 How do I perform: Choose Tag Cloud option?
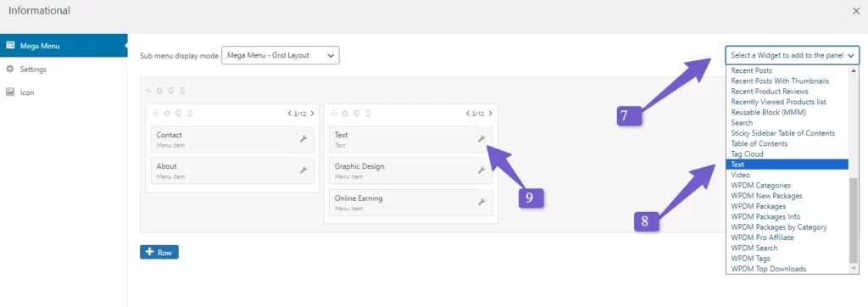[x=787, y=154]
